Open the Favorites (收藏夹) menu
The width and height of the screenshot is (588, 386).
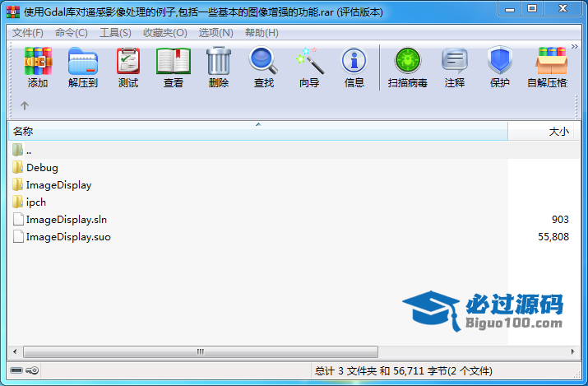(x=165, y=33)
